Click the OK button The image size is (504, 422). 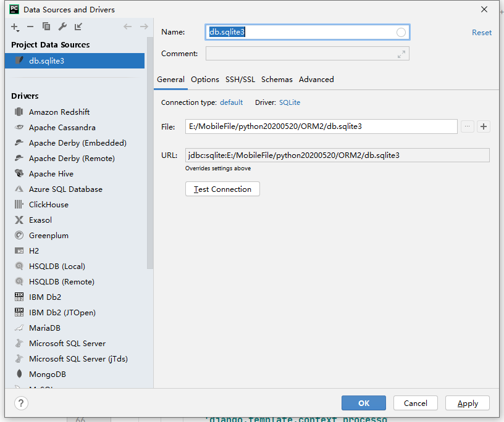(364, 403)
